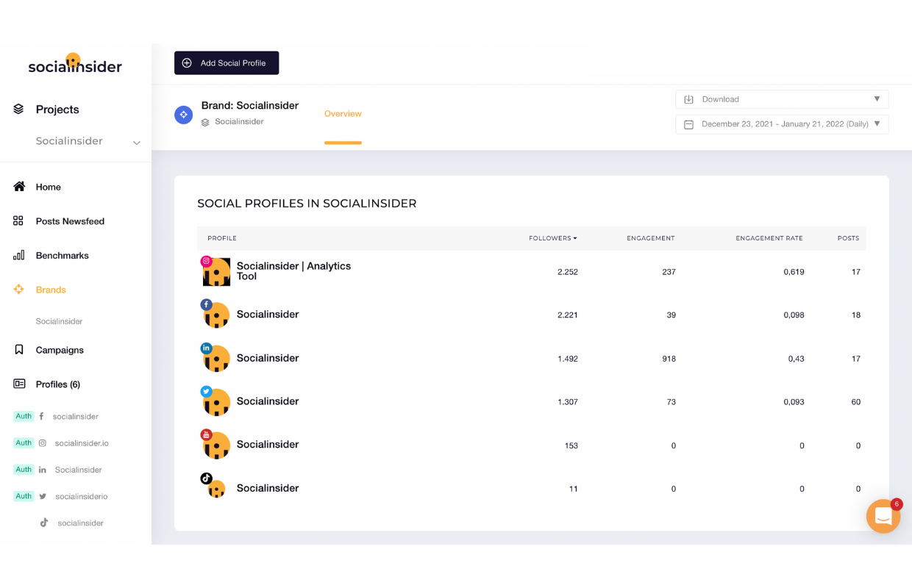
Task: Open the date range dropdown
Action: (x=782, y=124)
